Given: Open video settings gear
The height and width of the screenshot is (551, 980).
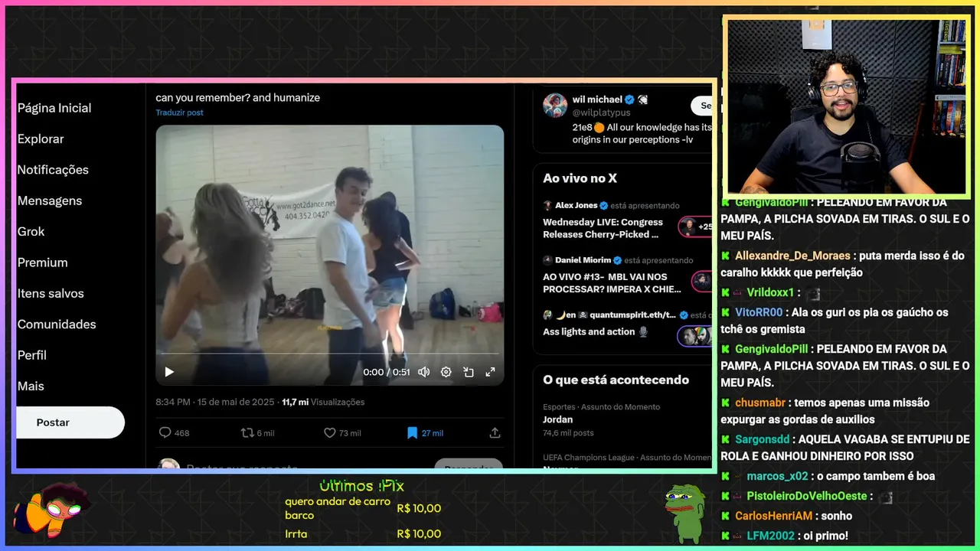Looking at the screenshot, I should (x=446, y=372).
